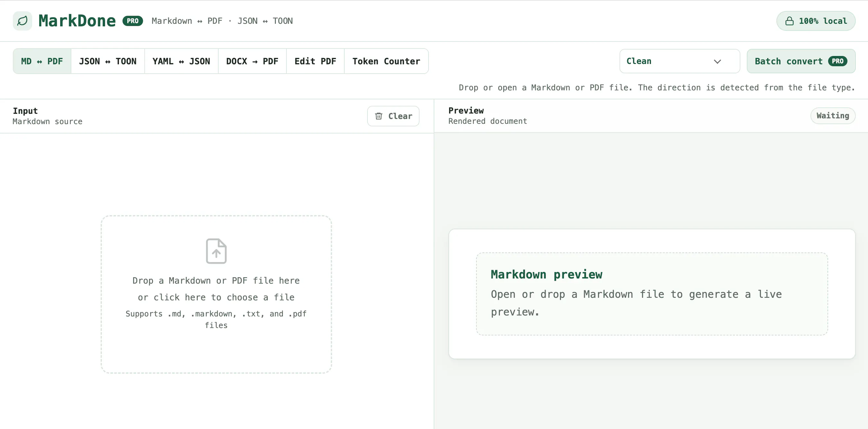Click the 'Markdown source' subtitle
The width and height of the screenshot is (868, 429).
[x=48, y=121]
